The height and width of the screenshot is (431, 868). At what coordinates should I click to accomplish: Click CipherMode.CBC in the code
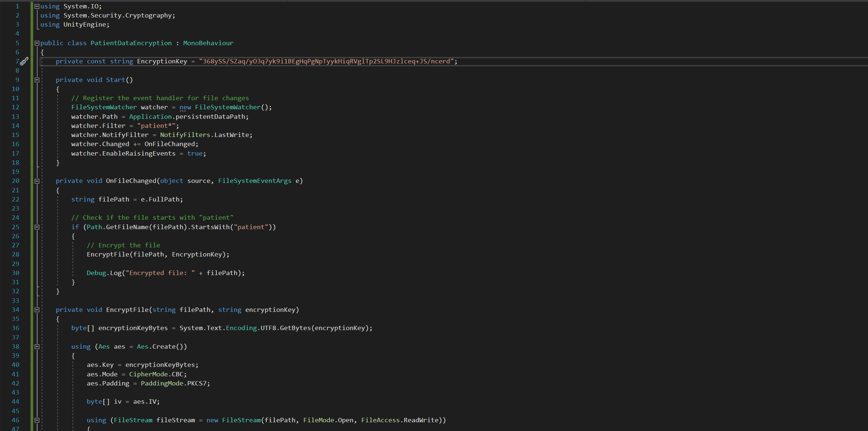point(157,374)
